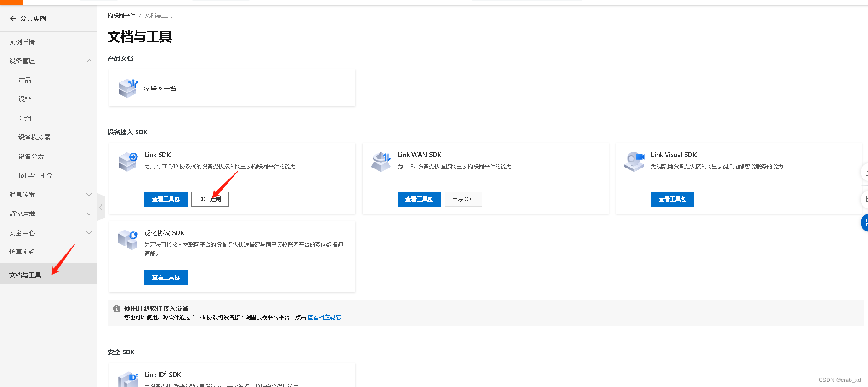Click the Link ID² SDK title
Screen dimensions: 868x387
click(163, 375)
